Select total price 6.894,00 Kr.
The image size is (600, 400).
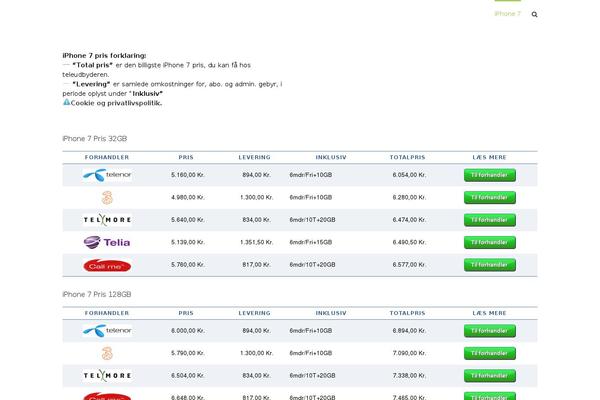[409, 331]
